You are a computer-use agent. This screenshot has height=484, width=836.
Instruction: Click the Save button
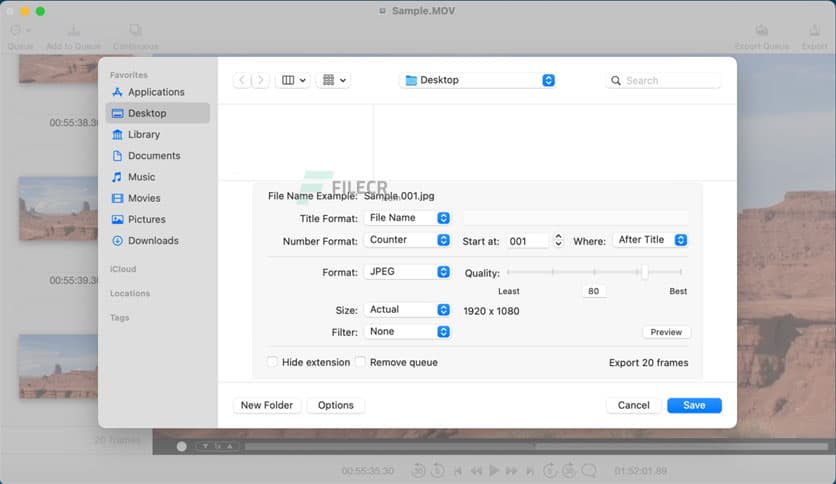click(693, 405)
